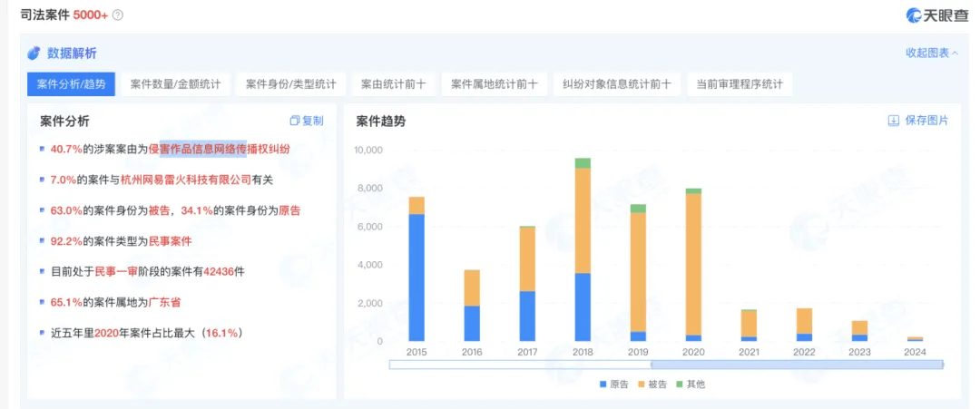The width and height of the screenshot is (980, 409).
Task: Click the help question-mark icon beside 司法案件
Action: click(117, 15)
